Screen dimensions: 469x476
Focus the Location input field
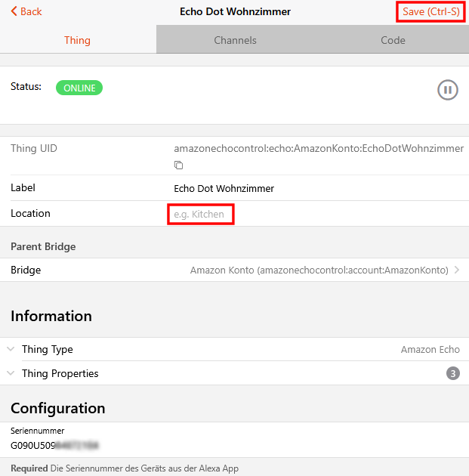pyautogui.click(x=321, y=214)
